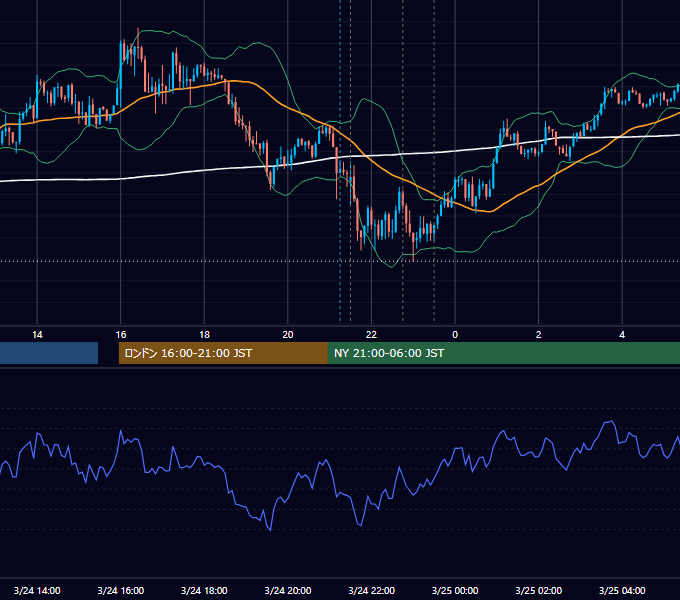Screen dimensions: 680x600
Task: Click the London 16:00-21:00 JST session bar
Action: pyautogui.click(x=223, y=353)
